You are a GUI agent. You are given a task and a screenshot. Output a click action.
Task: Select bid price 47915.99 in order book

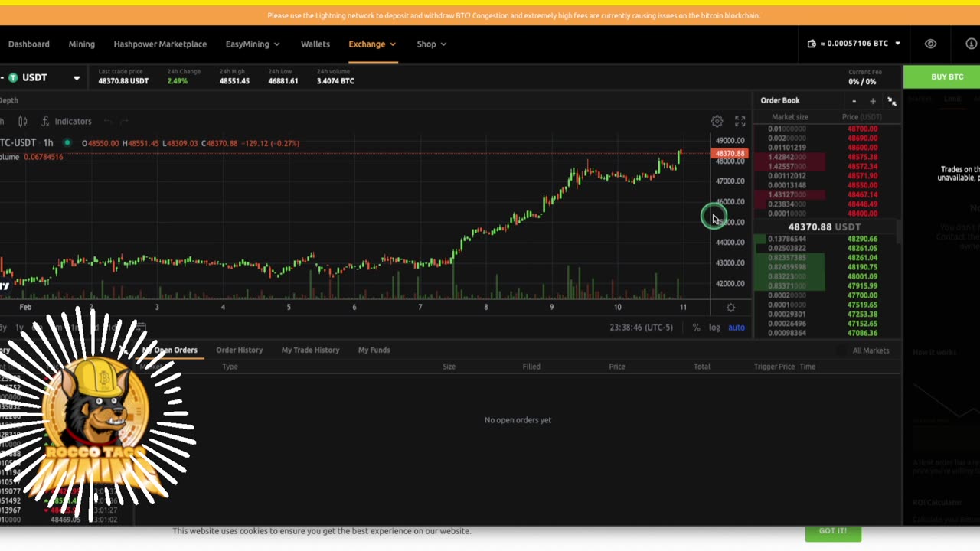click(862, 286)
